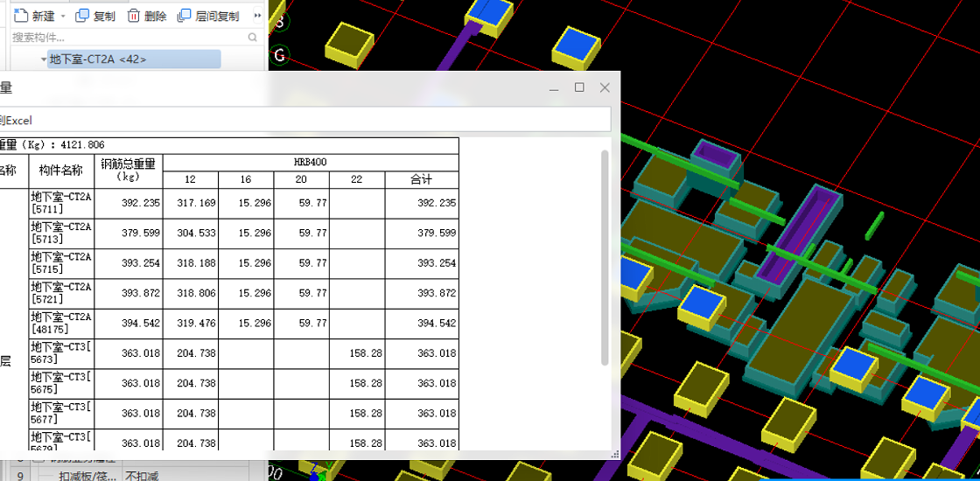Viewport: 980px width, 481px height.
Task: Click the search magnifier icon
Action: pos(253,38)
